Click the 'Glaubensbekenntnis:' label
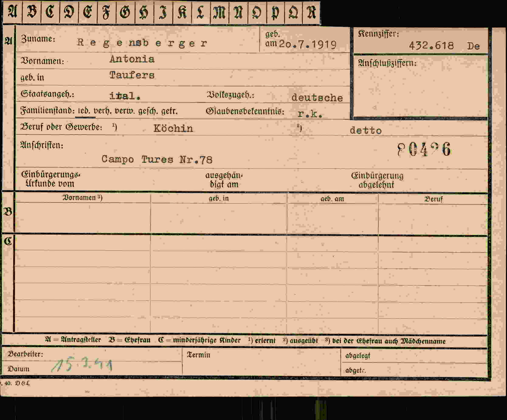 (x=245, y=111)
